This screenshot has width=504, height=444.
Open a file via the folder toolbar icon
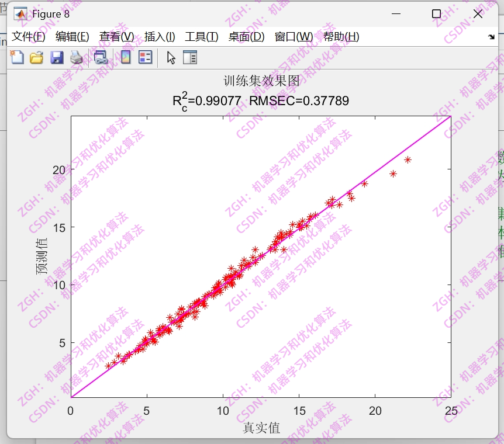(37, 57)
